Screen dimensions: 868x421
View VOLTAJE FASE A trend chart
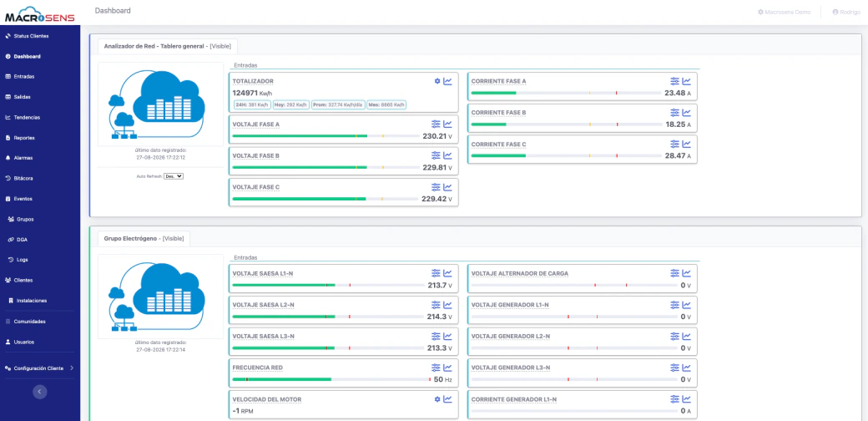[x=447, y=124]
